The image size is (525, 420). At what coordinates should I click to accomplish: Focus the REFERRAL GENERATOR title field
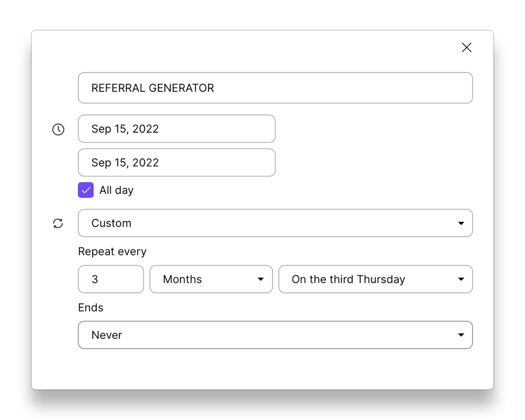point(275,88)
